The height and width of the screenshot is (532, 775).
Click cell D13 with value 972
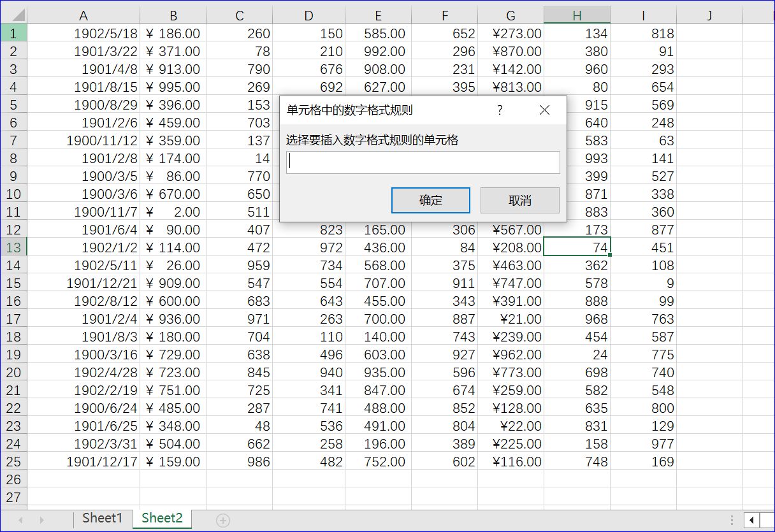pyautogui.click(x=309, y=247)
